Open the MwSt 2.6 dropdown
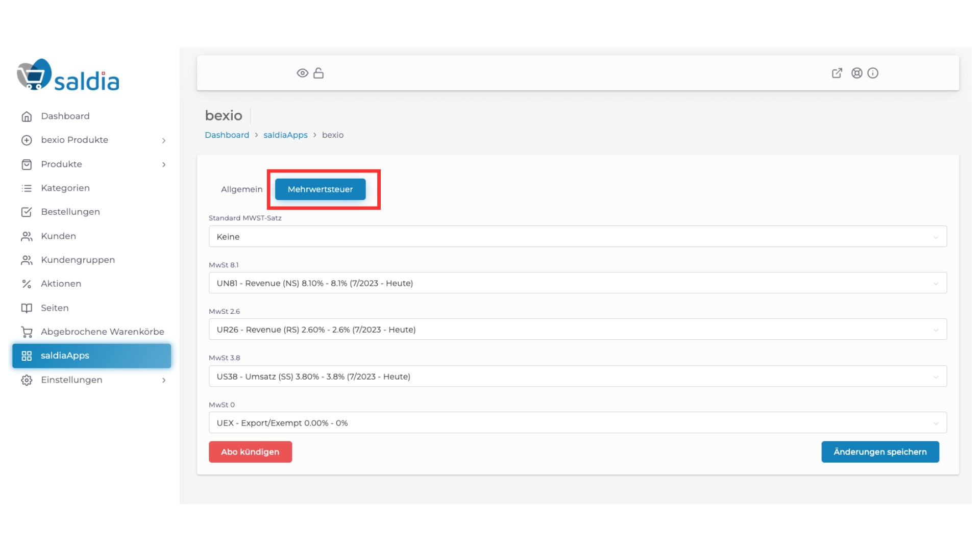This screenshot has height=551, width=980. click(x=578, y=330)
